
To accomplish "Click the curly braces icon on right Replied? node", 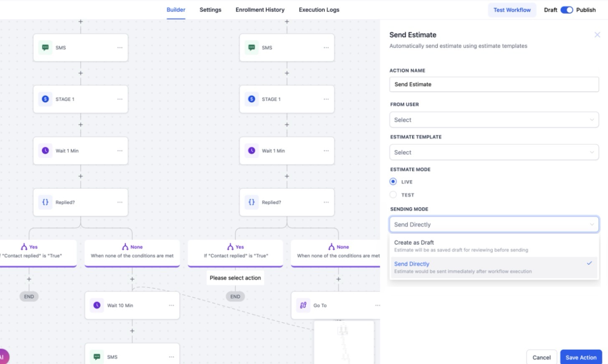I will [x=251, y=202].
